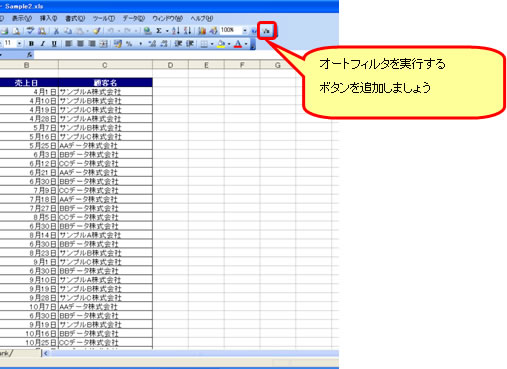Screen dimensions: 507x369
Task: Click the Redo icon
Action: (127, 31)
